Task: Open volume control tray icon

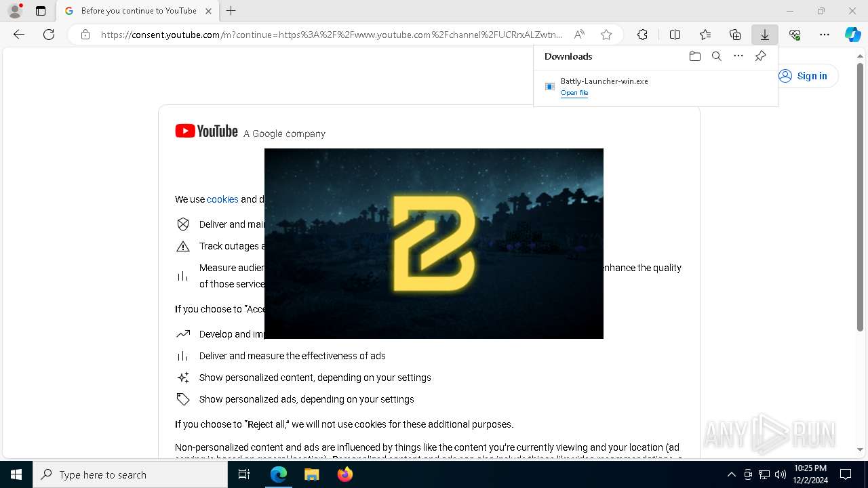Action: coord(781,474)
